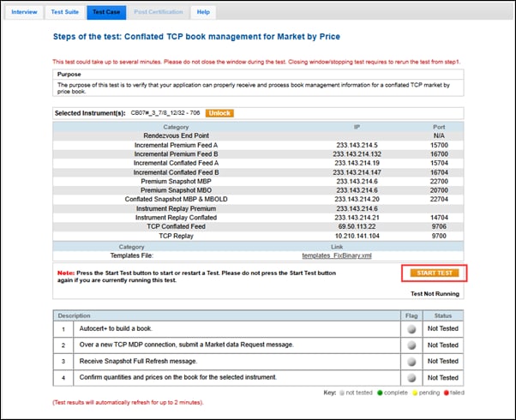Click the Selected Instrument(s) value text
Image resolution: width=516 pixels, height=420 pixels.
click(x=165, y=113)
